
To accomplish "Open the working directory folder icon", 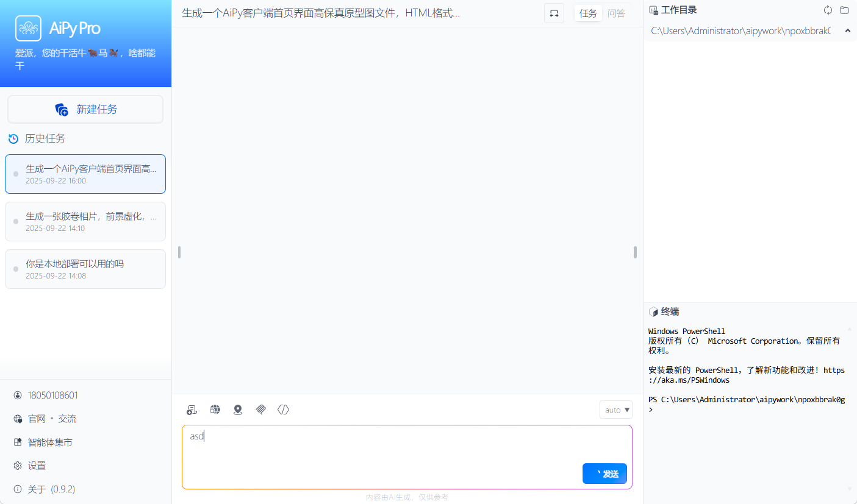I will [844, 10].
